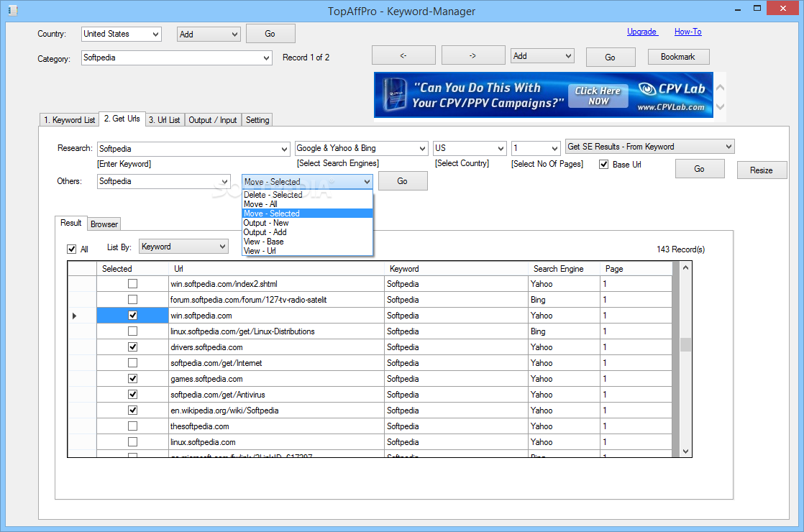Choose View - Base option
The image size is (804, 532).
[x=307, y=242]
